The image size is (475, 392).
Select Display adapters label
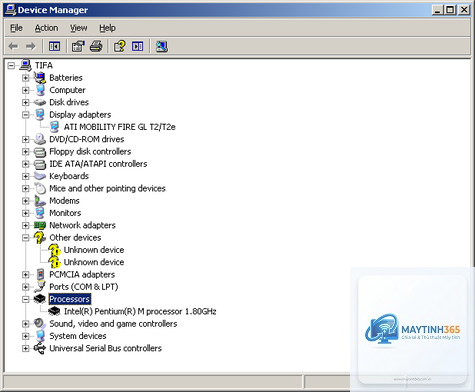click(x=80, y=115)
